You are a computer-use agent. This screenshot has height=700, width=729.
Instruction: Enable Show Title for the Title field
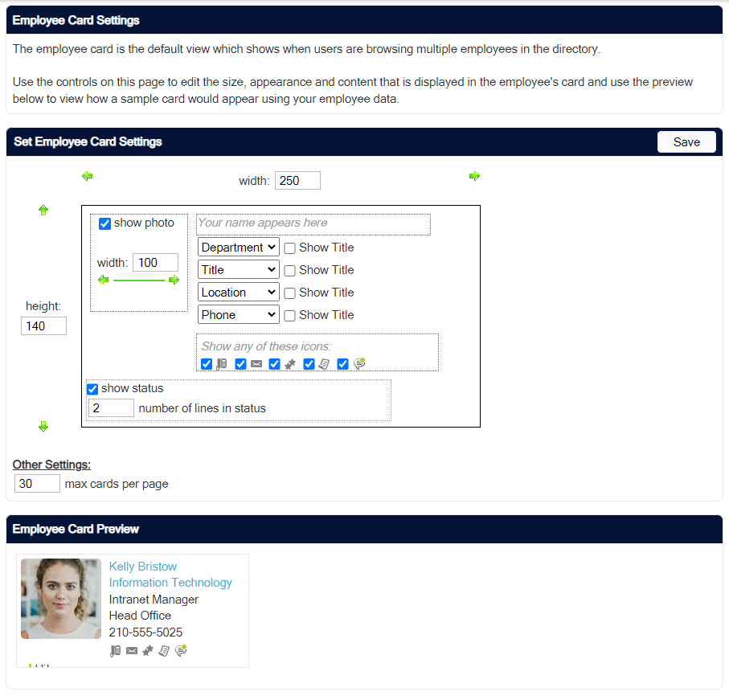pos(289,271)
